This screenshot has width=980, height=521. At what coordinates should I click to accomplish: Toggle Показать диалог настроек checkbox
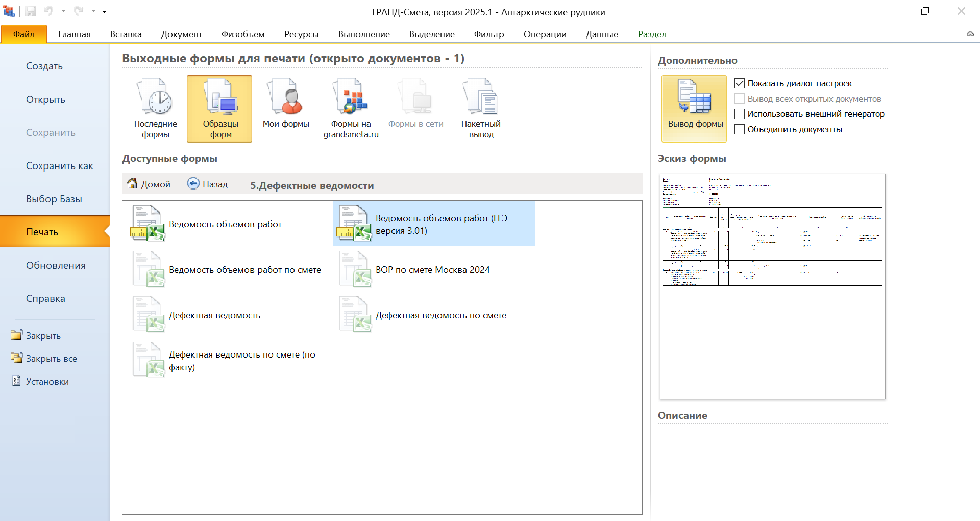(x=740, y=83)
